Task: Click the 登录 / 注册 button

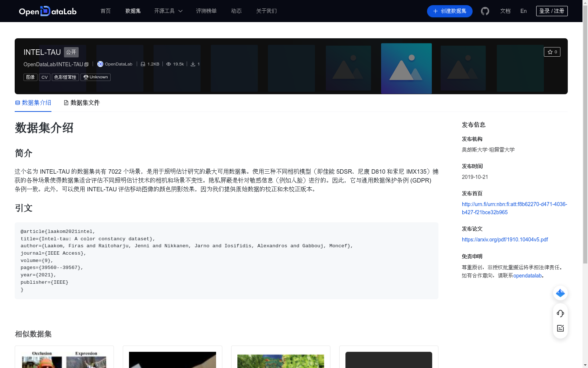Action: tap(552, 11)
